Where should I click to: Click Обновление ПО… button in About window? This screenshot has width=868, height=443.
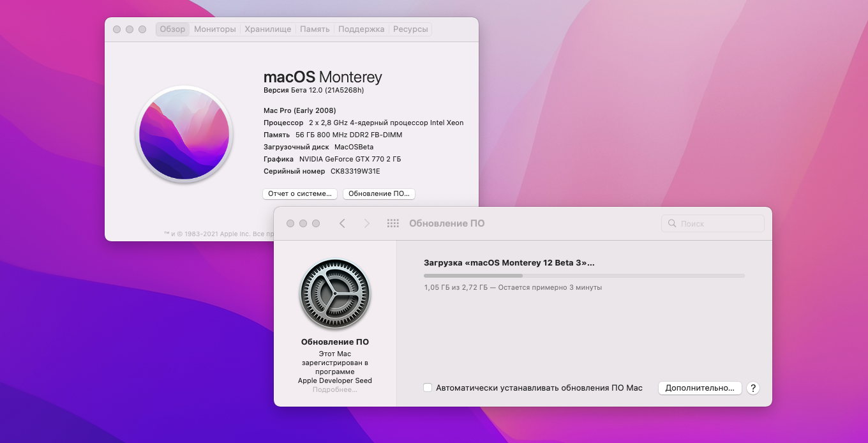(379, 193)
